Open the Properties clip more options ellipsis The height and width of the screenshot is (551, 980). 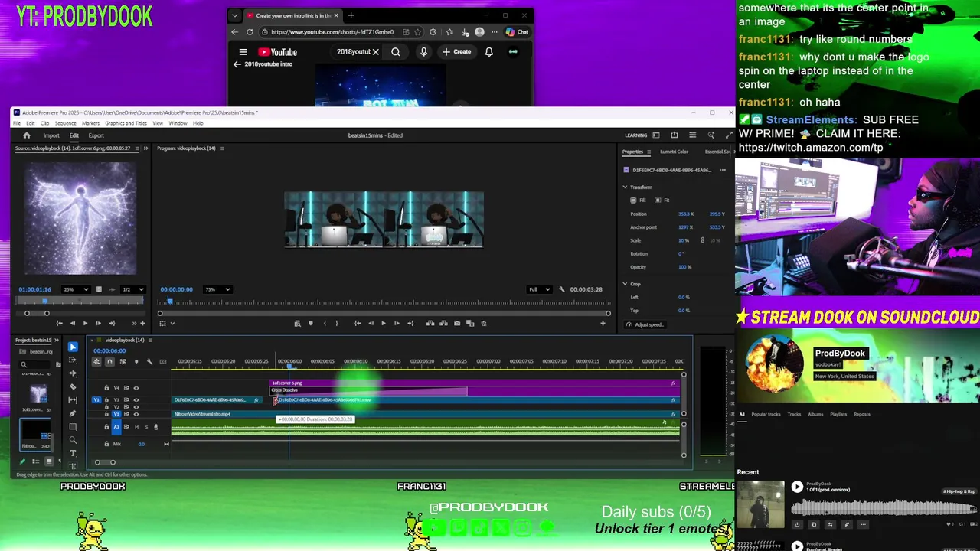(x=722, y=170)
